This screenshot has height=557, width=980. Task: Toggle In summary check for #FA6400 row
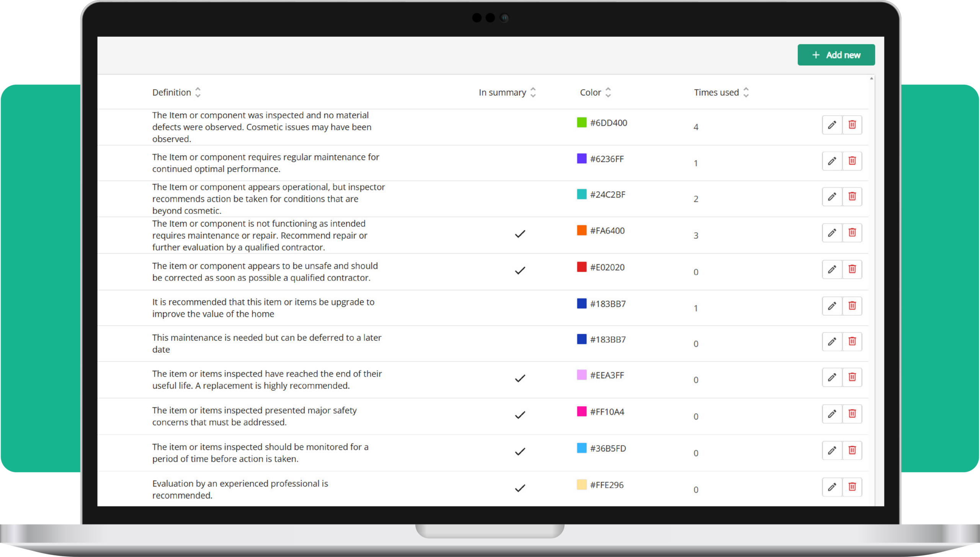tap(520, 234)
